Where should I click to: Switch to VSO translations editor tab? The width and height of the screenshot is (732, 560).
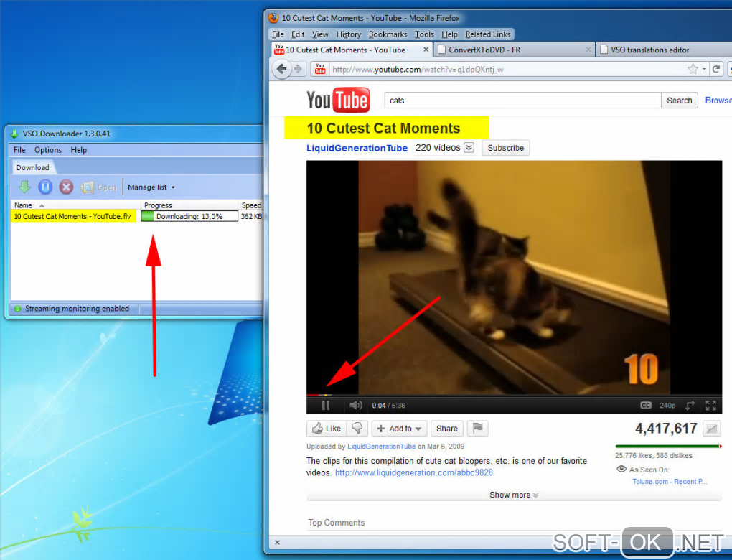click(664, 50)
